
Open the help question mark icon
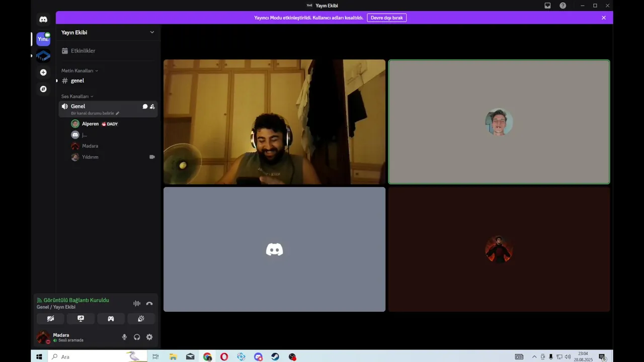(x=562, y=6)
